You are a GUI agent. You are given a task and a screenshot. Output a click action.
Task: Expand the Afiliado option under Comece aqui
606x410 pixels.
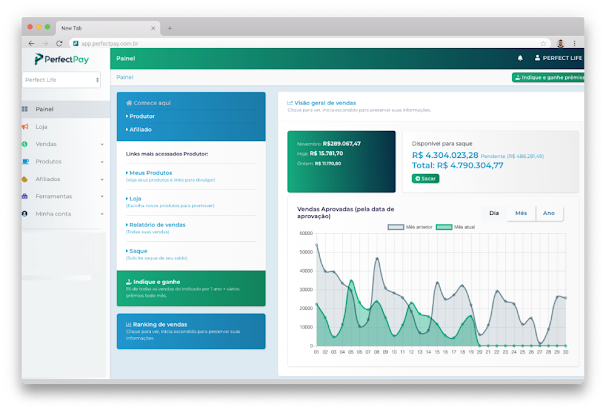(x=139, y=129)
